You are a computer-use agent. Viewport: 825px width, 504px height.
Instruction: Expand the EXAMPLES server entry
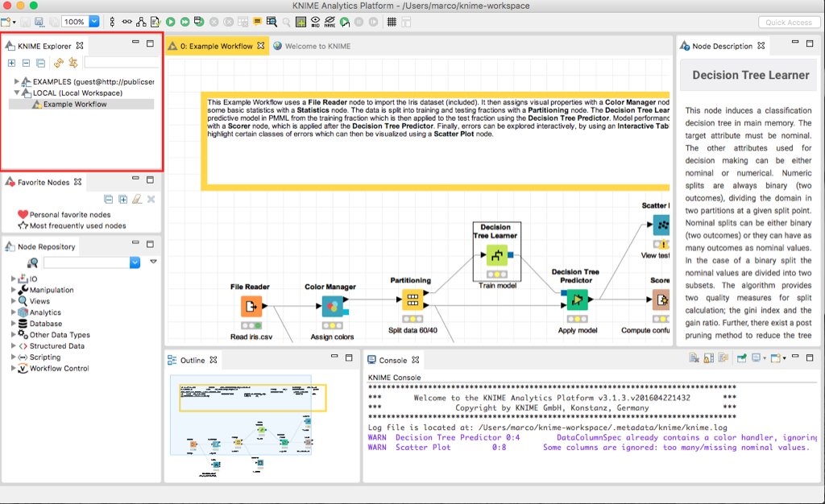tap(17, 80)
